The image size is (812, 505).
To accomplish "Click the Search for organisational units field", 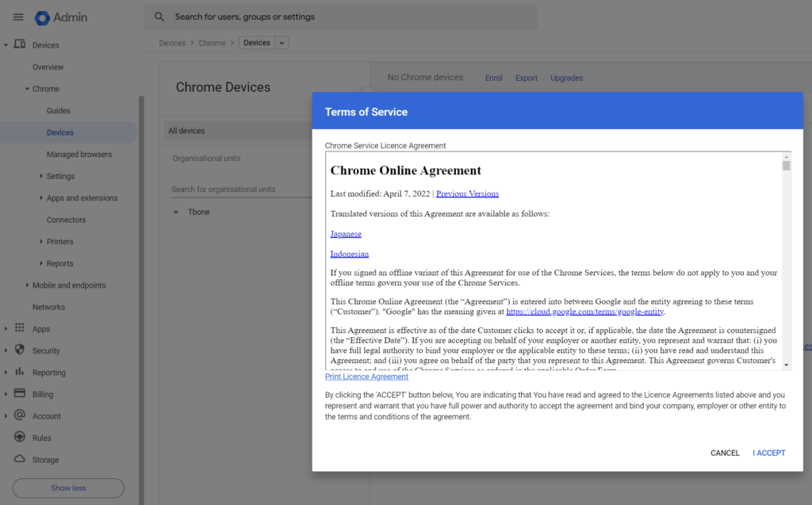I will click(x=241, y=189).
